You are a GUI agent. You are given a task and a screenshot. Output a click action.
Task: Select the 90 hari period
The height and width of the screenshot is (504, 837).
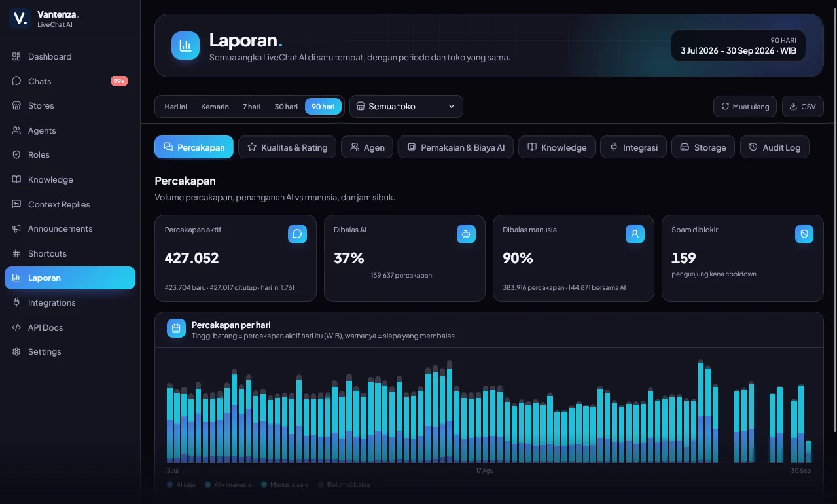[323, 107]
